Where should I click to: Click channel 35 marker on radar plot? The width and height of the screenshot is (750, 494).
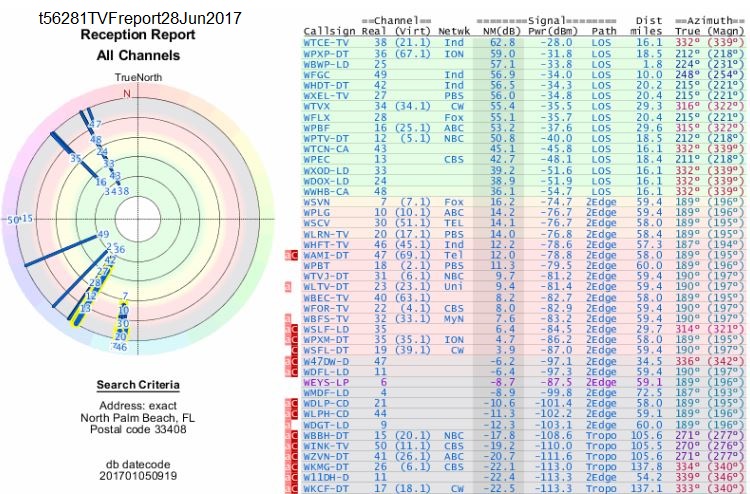[75, 157]
